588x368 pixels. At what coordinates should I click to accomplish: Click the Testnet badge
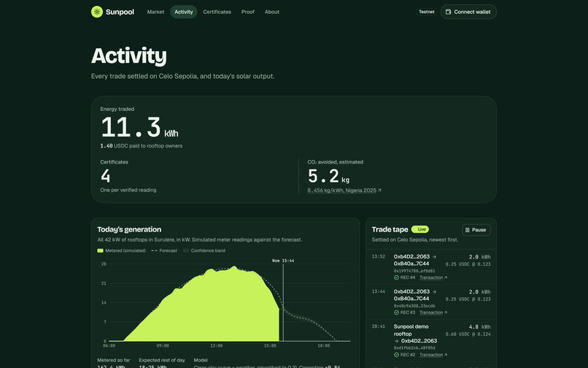coord(426,12)
